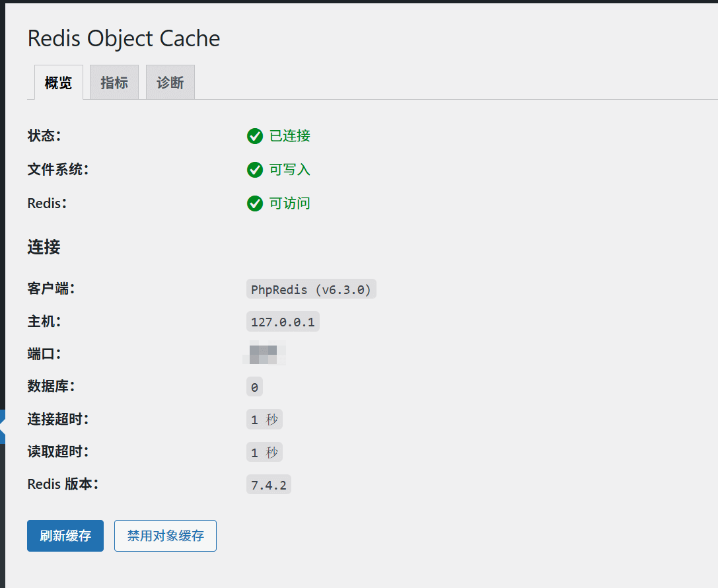Click the green checkmark icon beside 可写入

pyautogui.click(x=255, y=170)
